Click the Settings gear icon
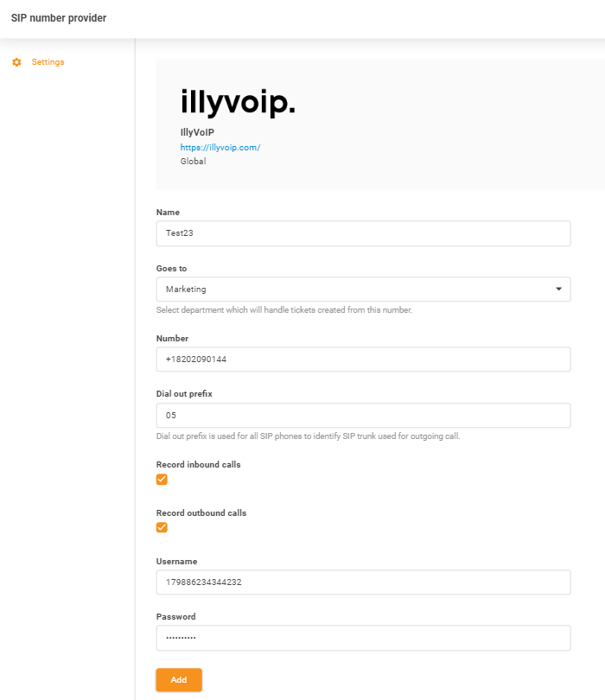The height and width of the screenshot is (700, 605). tap(15, 61)
